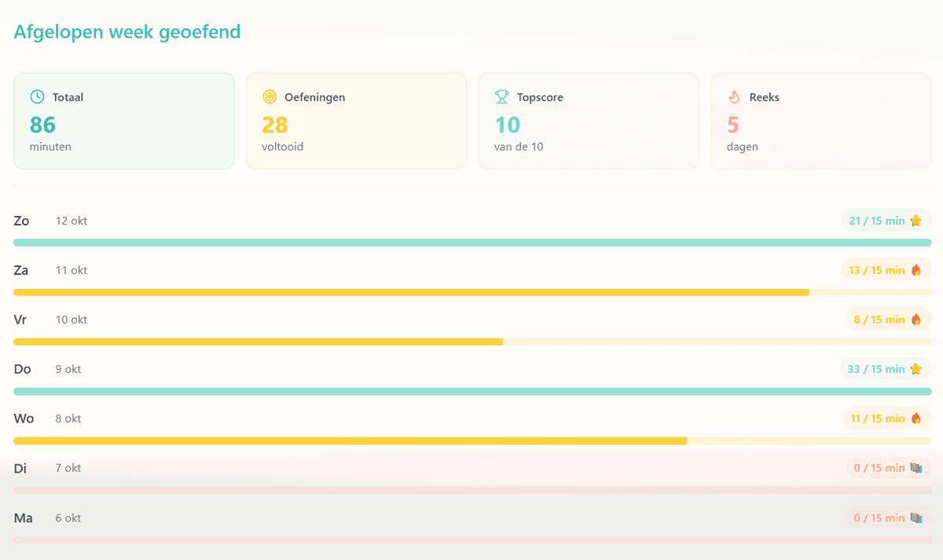The width and height of the screenshot is (943, 560).
Task: Click the target icon beside Oefeningen
Action: coord(270,97)
